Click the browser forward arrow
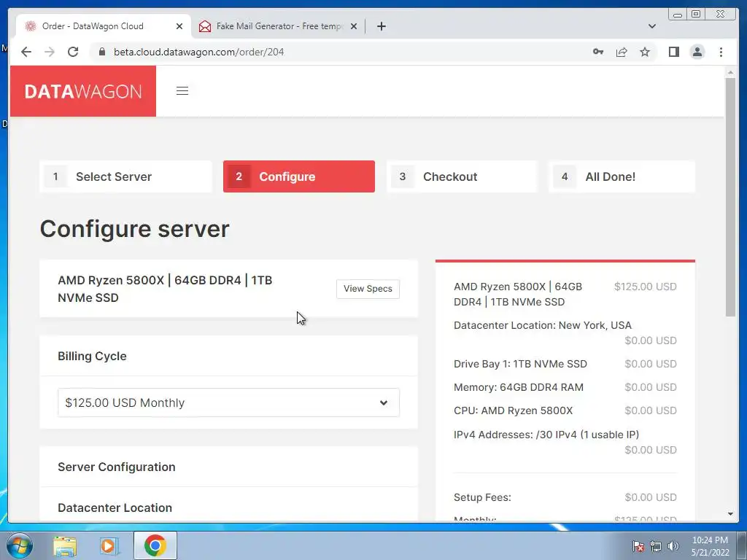 pos(50,52)
